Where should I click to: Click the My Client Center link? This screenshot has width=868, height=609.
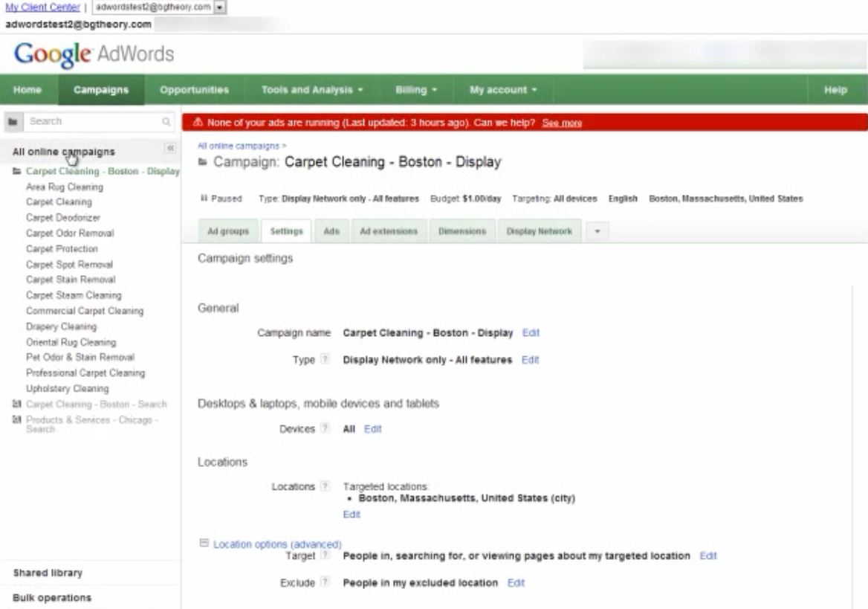pos(42,7)
